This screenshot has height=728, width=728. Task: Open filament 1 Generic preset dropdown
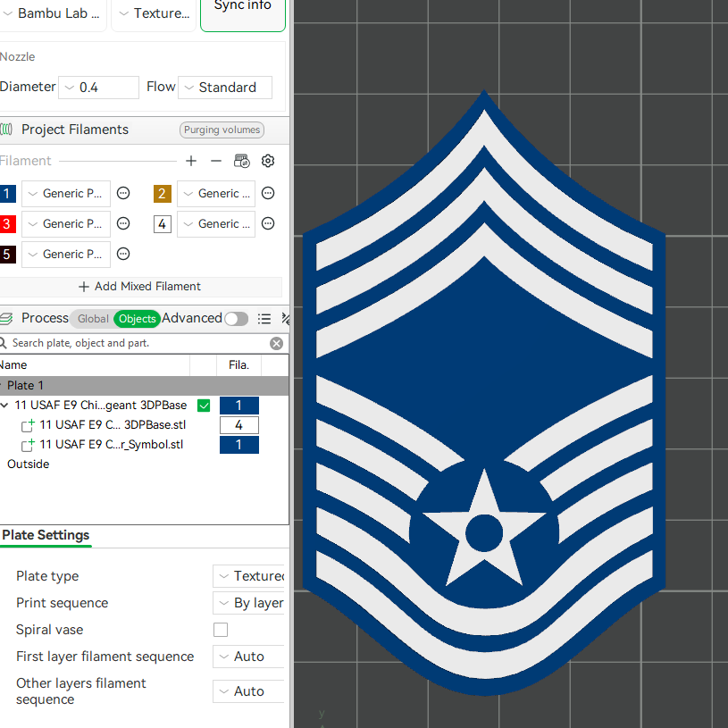coord(66,194)
